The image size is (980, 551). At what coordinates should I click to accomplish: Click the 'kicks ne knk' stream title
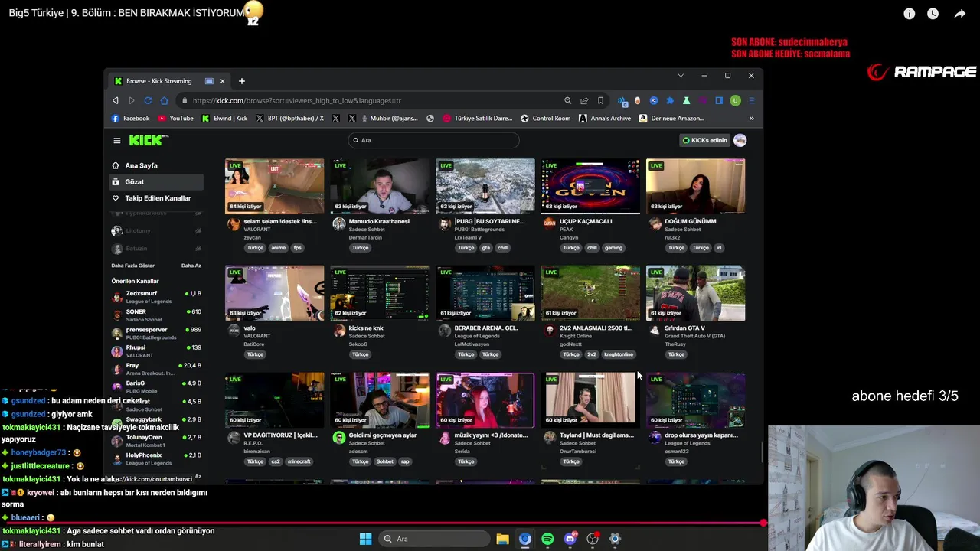pos(366,328)
